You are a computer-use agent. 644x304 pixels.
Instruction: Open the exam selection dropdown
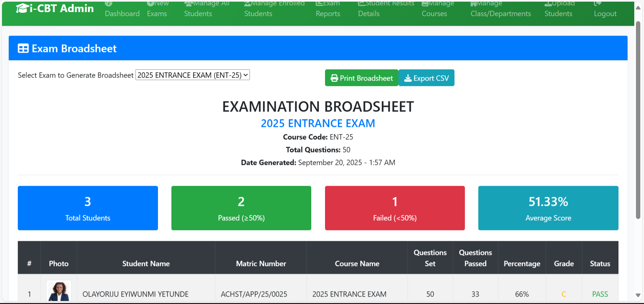coord(193,75)
